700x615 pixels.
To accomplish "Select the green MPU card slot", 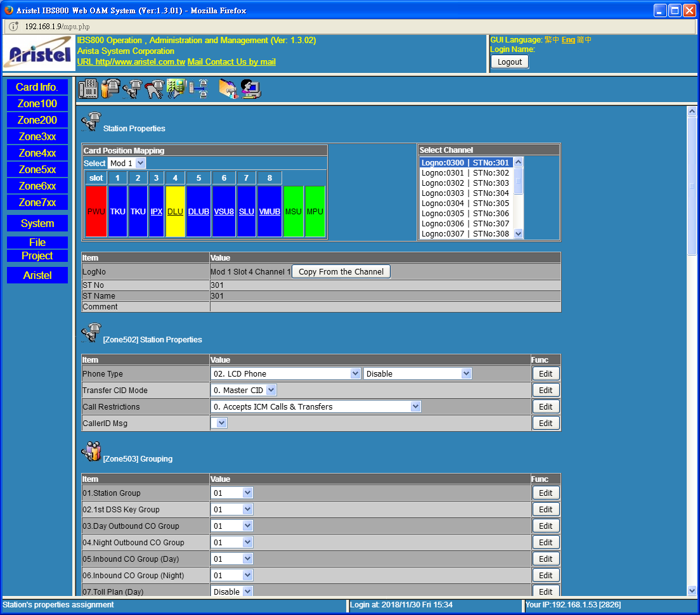I will coord(314,211).
